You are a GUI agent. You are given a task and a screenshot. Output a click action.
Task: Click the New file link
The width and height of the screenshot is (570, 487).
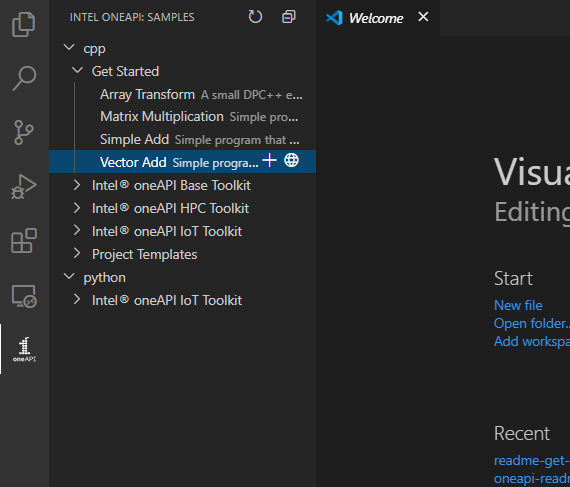tap(518, 305)
